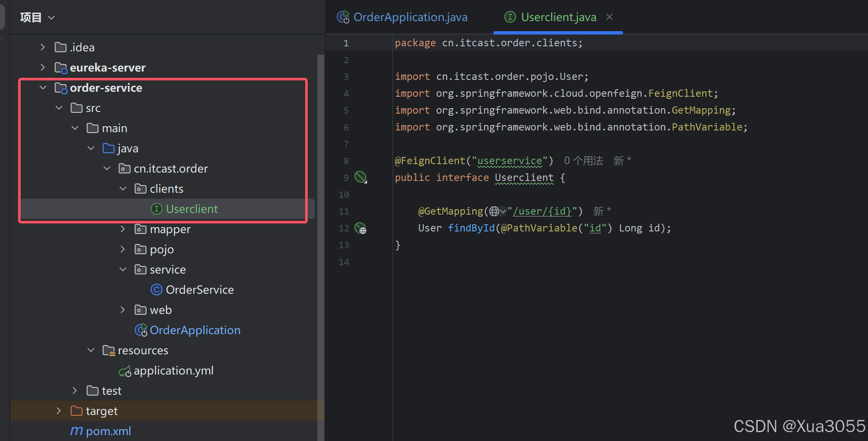
Task: Collapse the src folder
Action: point(59,108)
